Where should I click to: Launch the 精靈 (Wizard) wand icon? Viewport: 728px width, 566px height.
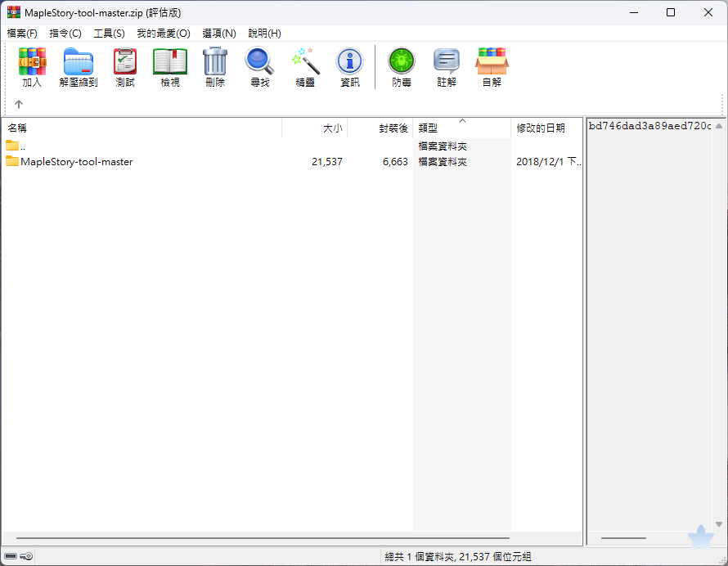(305, 66)
